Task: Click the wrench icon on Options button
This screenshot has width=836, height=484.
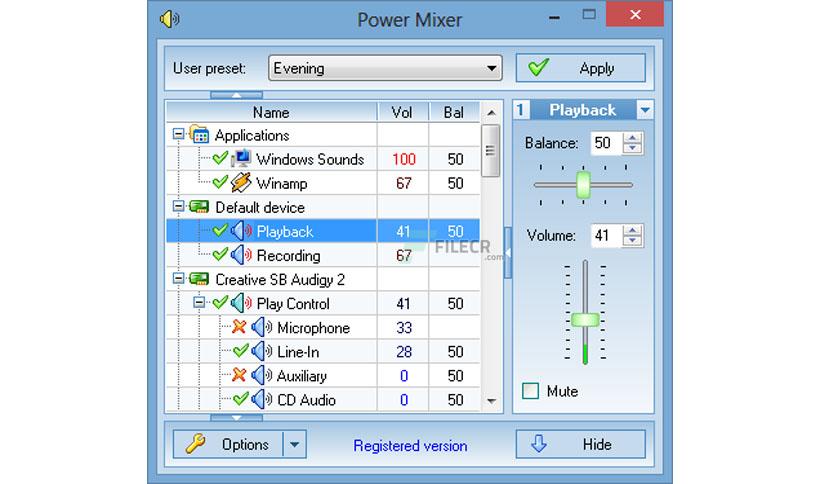Action: 196,443
